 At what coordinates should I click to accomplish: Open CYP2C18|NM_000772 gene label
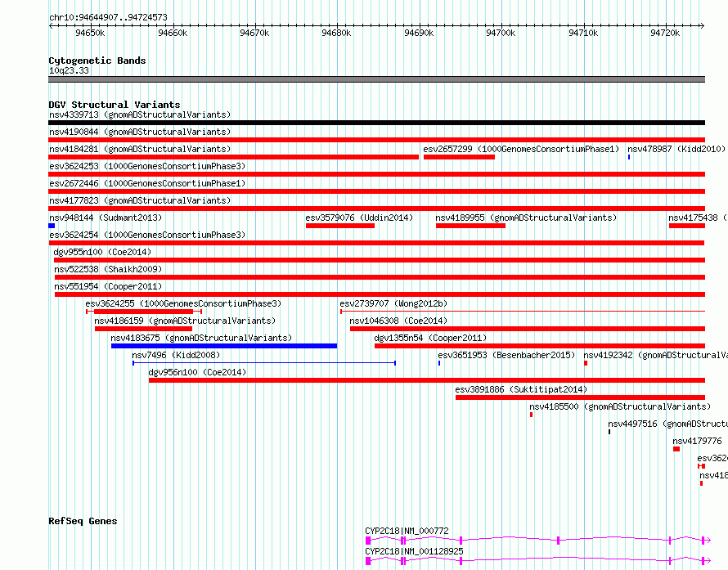point(407,531)
